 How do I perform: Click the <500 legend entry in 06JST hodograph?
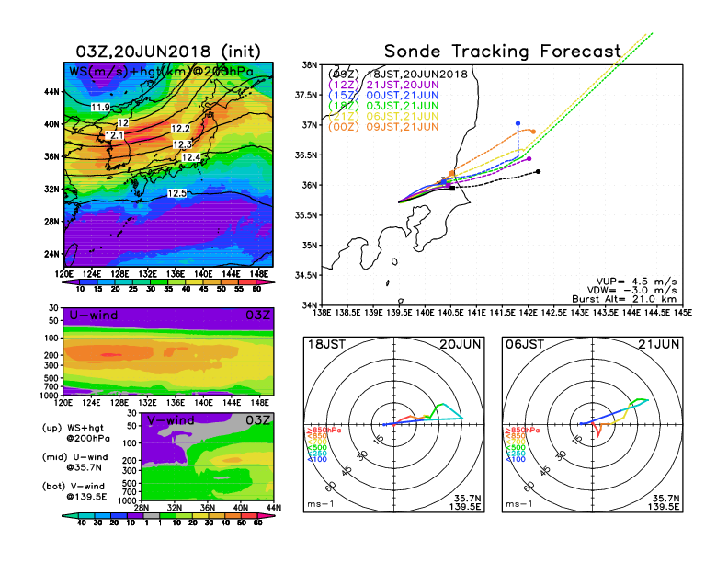tap(516, 448)
